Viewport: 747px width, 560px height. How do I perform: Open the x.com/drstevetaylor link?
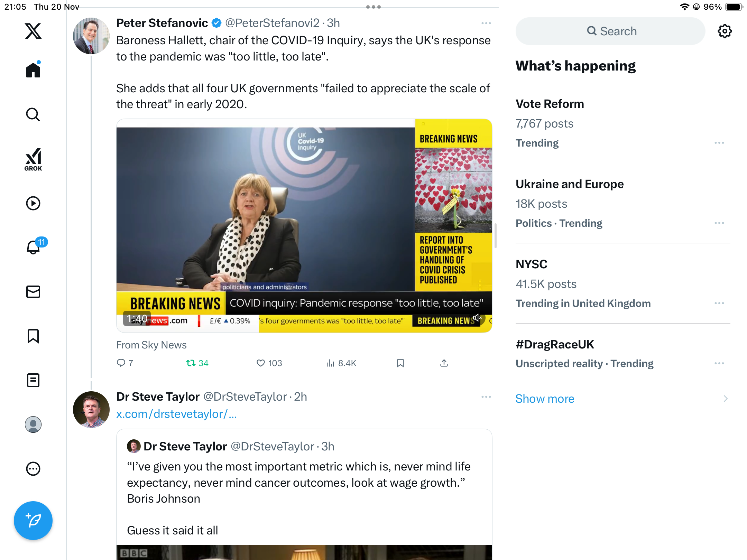(176, 414)
